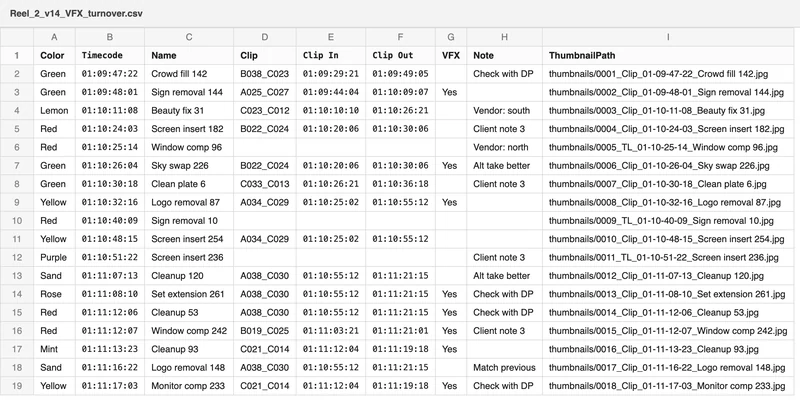Click thumbnail path for Monitor comp 233

[668, 386]
